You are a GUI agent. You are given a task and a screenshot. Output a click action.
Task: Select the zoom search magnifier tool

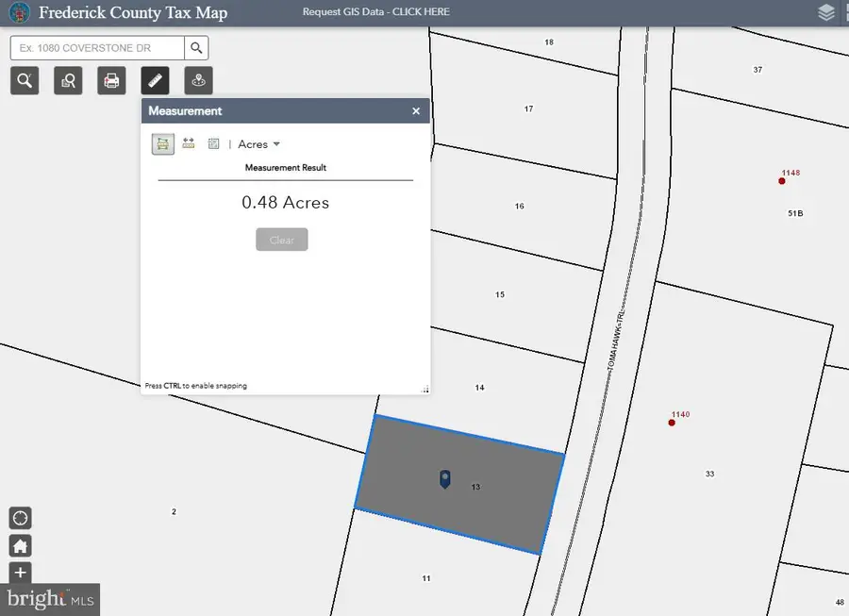(x=25, y=80)
